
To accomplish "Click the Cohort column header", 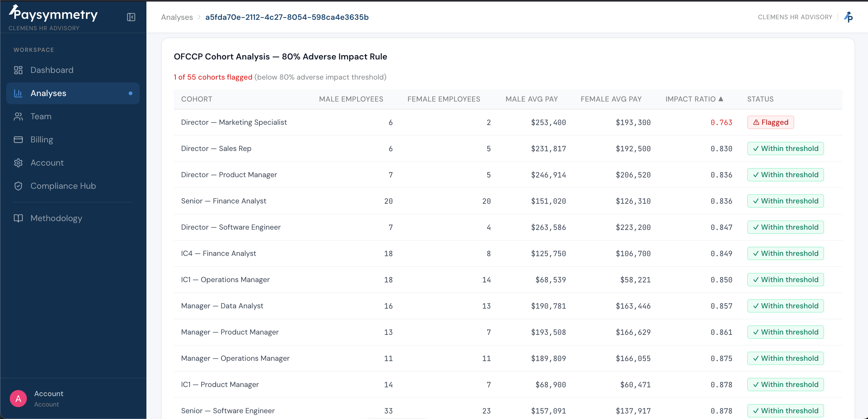I will click(196, 99).
